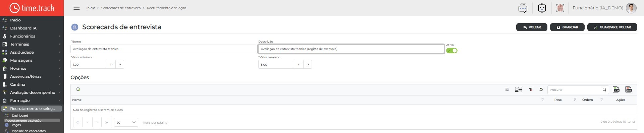This screenshot has width=644, height=133.
Task: Open the AI assistant robot icon
Action: (x=542, y=8)
